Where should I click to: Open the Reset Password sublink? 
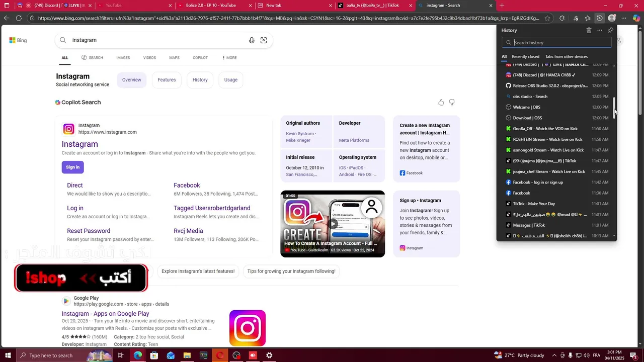(x=89, y=231)
